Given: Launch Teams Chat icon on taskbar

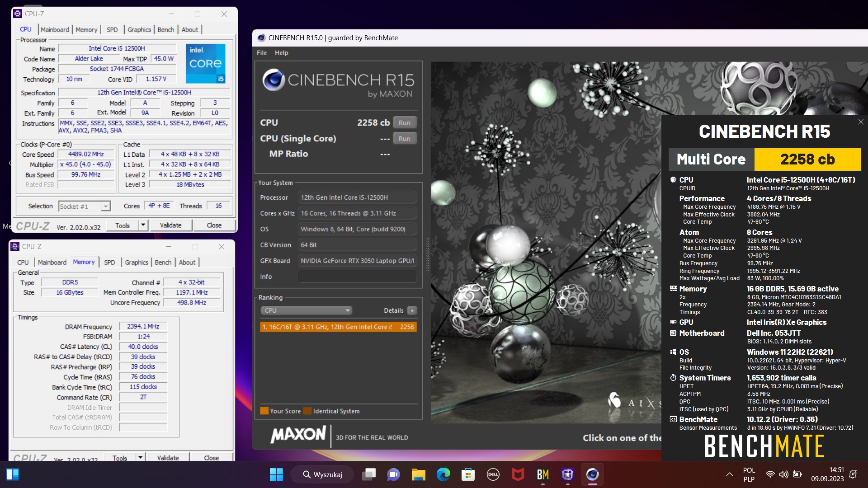Looking at the screenshot, I should [393, 474].
